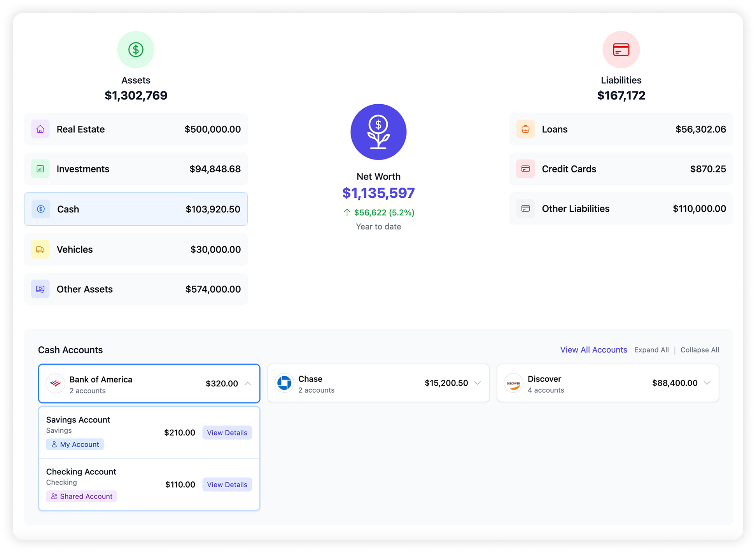Expand the Chase accounts chevron

coord(478,383)
